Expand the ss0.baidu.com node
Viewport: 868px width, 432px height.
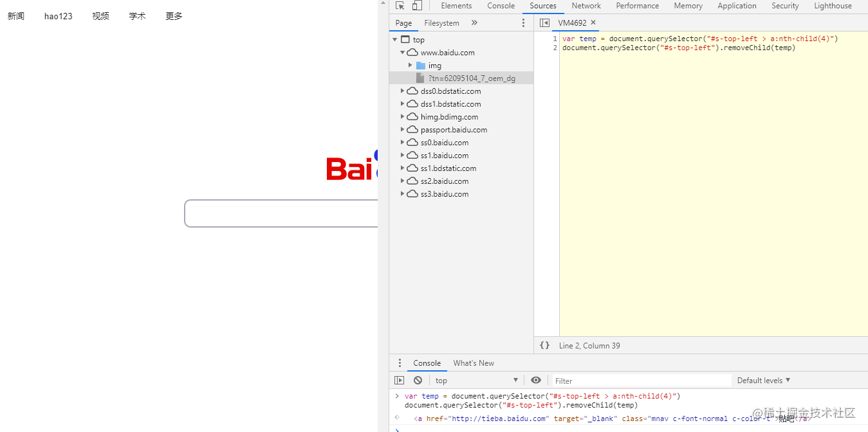(x=403, y=143)
